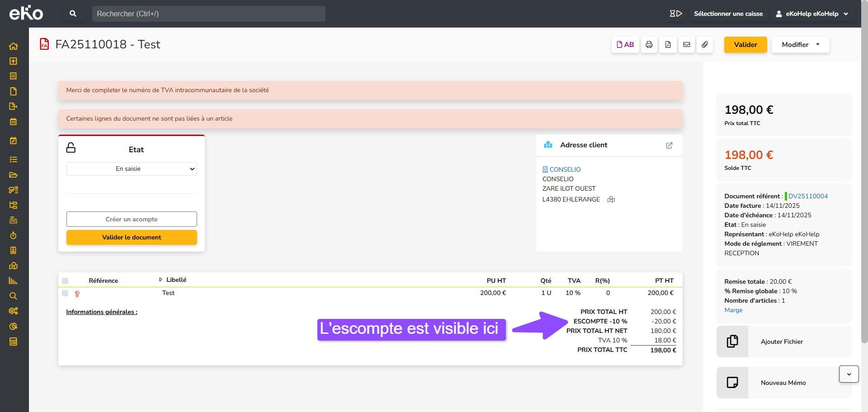Click the magnifier search icon in top bar
Screen dimensions: 868x412
point(73,14)
